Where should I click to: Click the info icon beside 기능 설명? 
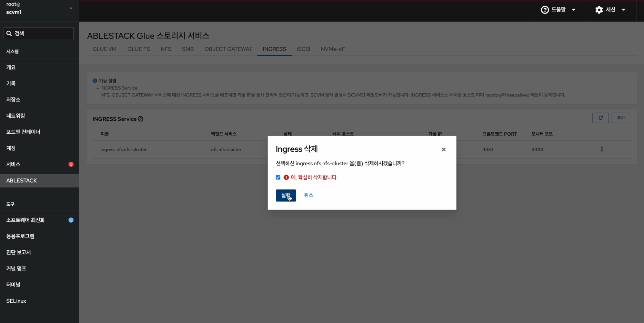[x=95, y=81]
